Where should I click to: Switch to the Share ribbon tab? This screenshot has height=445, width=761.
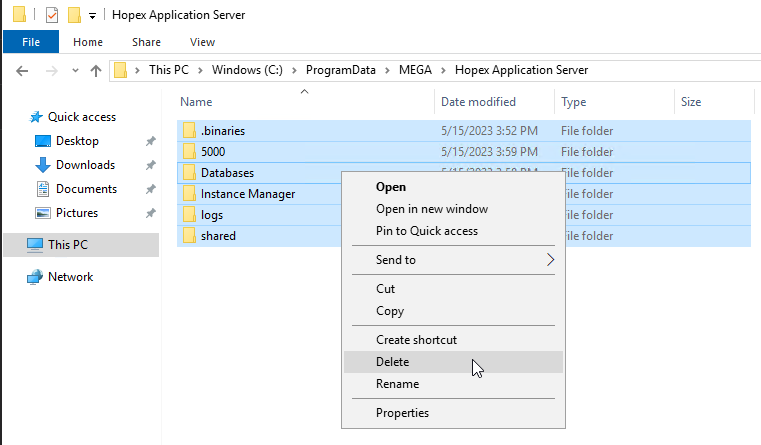146,42
